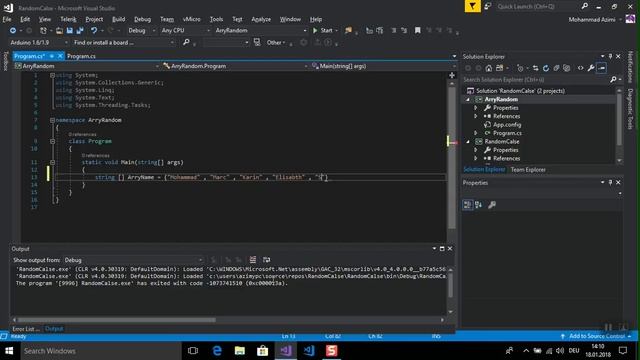Image resolution: width=640 pixels, height=360 pixels.
Task: Click the Undo arrow icon
Action: (94, 31)
